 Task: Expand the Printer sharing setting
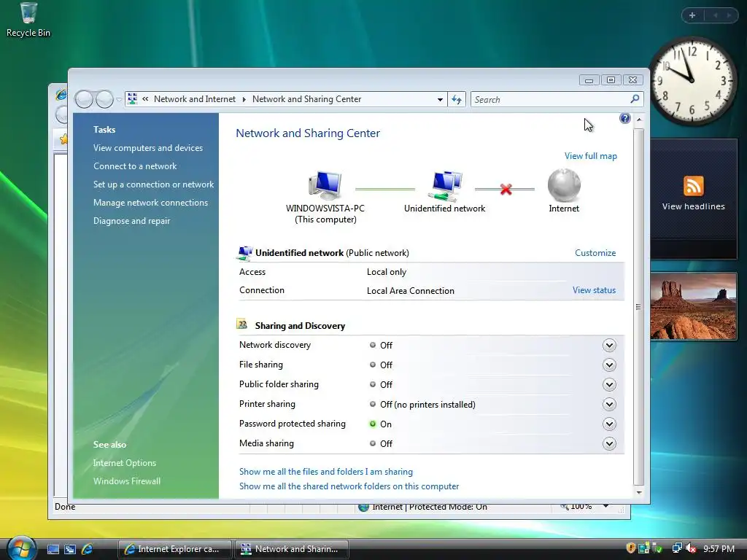pos(609,404)
